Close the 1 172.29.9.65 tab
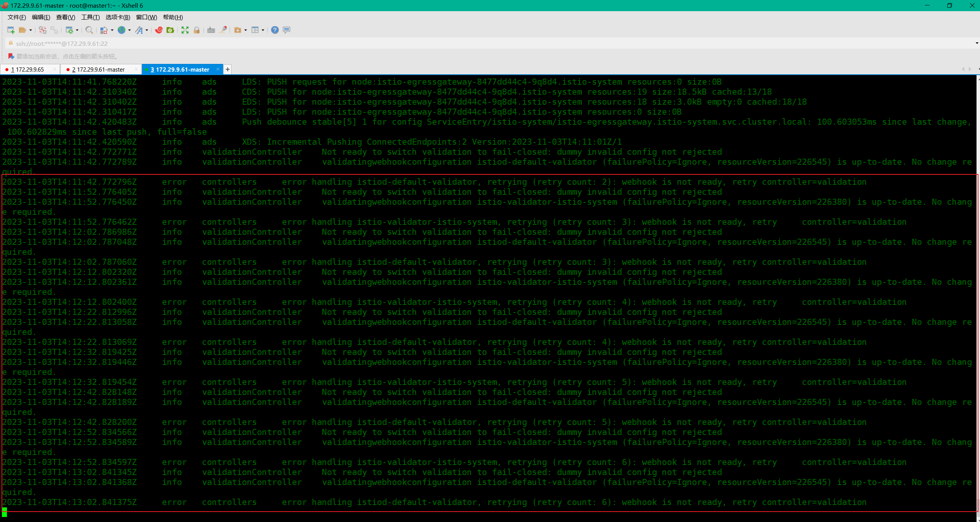Viewport: 980px width, 522px height. (x=55, y=69)
